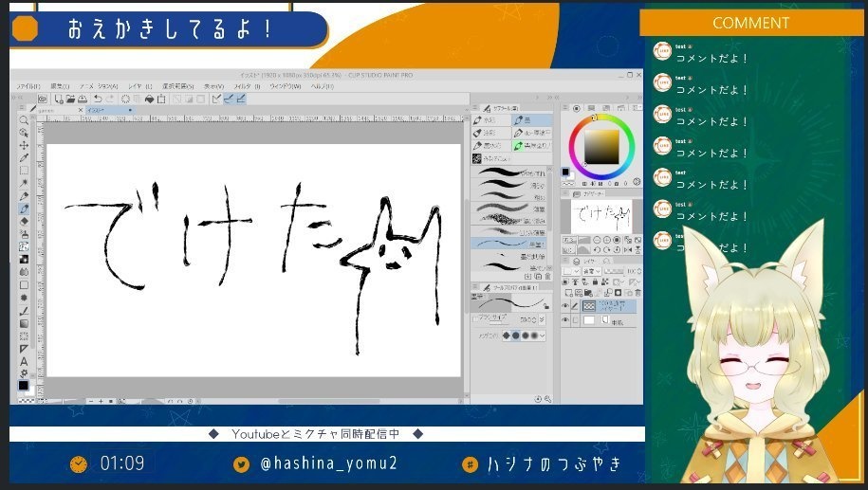Open the anti-aliasing options dropdown arrow

[542, 336]
